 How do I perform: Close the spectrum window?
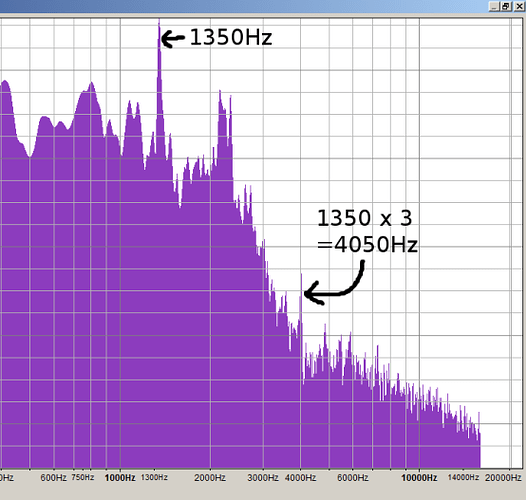click(x=519, y=6)
